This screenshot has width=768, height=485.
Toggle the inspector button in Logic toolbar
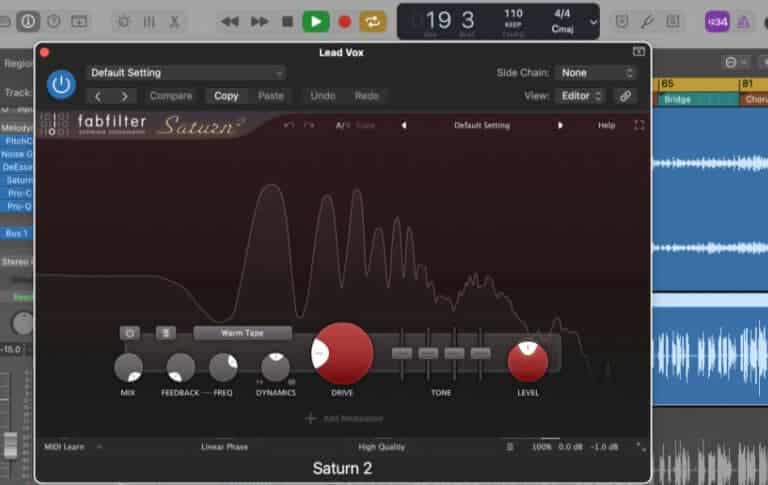tap(28, 22)
